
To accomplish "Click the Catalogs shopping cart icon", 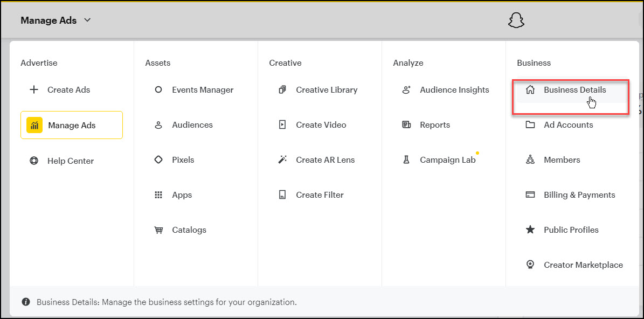I will 158,230.
